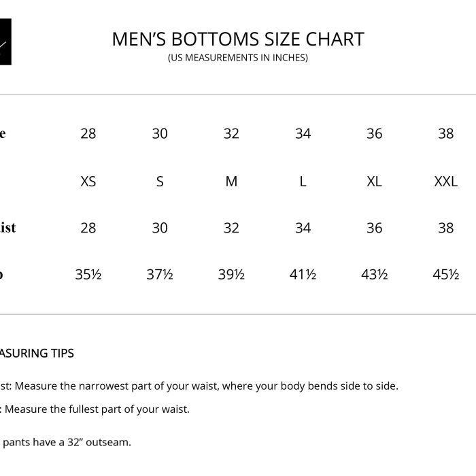Click size 32 in the top size row

(x=231, y=133)
